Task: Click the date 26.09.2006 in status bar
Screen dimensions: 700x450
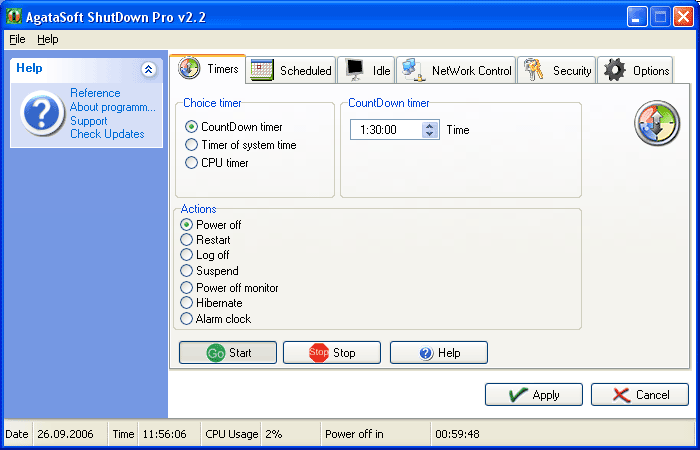Action: click(x=65, y=434)
